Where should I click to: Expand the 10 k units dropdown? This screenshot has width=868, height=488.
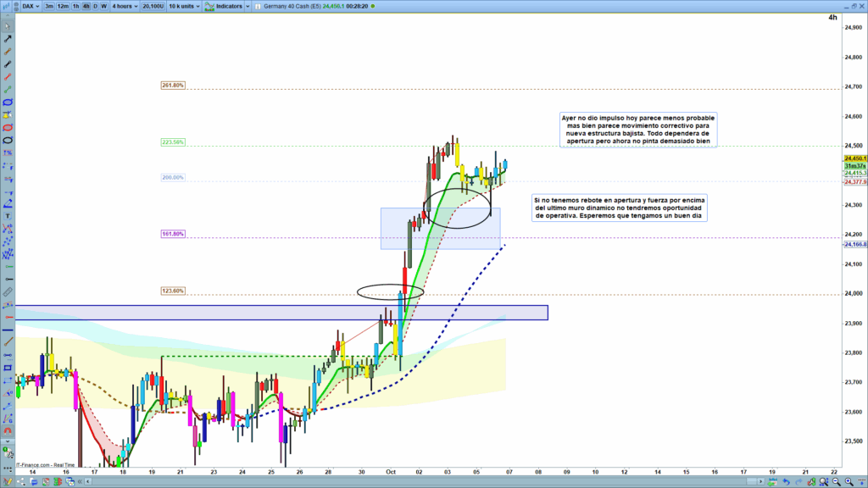coord(185,6)
